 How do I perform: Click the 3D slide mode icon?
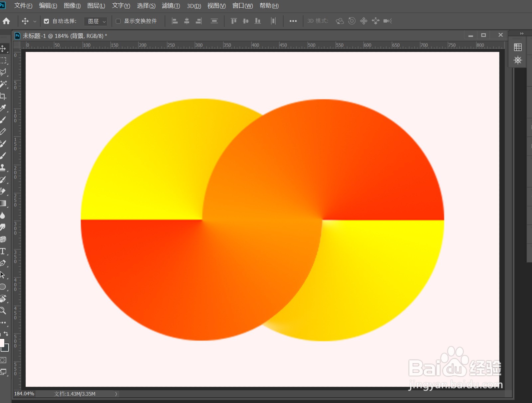pos(376,21)
